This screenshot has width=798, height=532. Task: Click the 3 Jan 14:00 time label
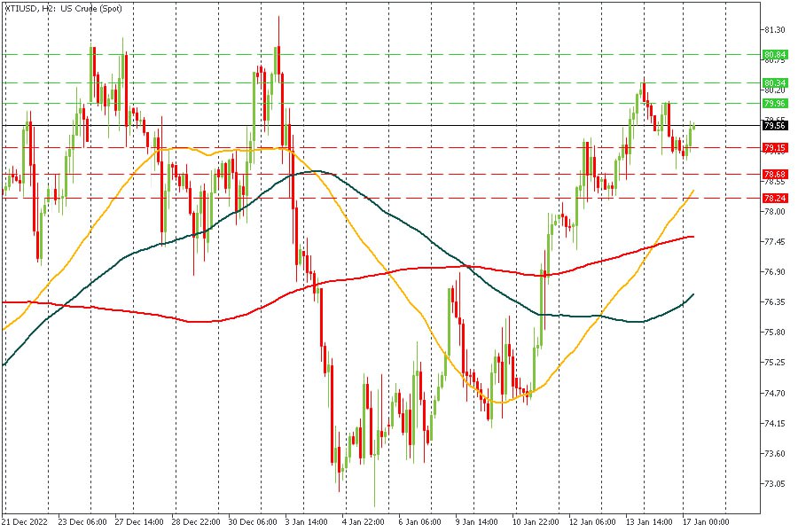click(307, 522)
